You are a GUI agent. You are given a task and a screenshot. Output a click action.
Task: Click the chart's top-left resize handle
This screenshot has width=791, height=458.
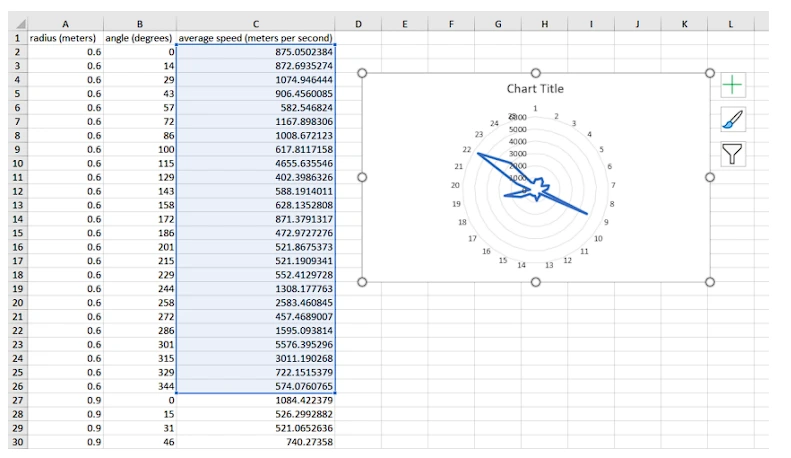click(362, 73)
